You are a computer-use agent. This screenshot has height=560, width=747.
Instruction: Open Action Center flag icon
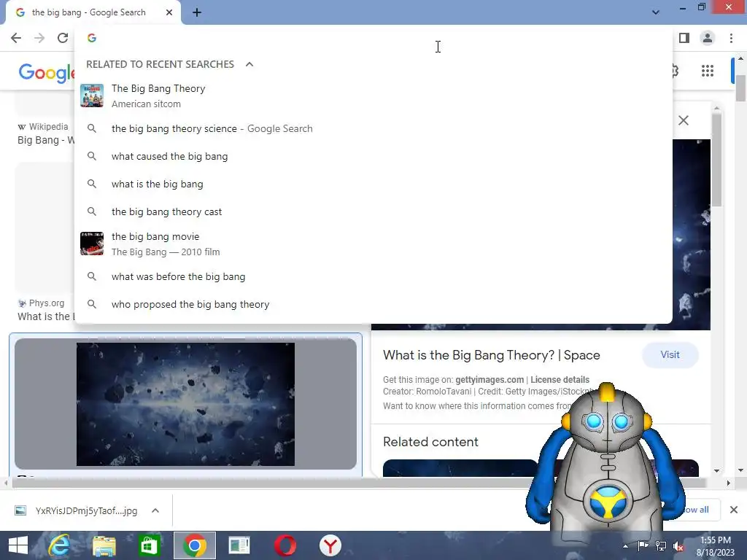pyautogui.click(x=643, y=545)
